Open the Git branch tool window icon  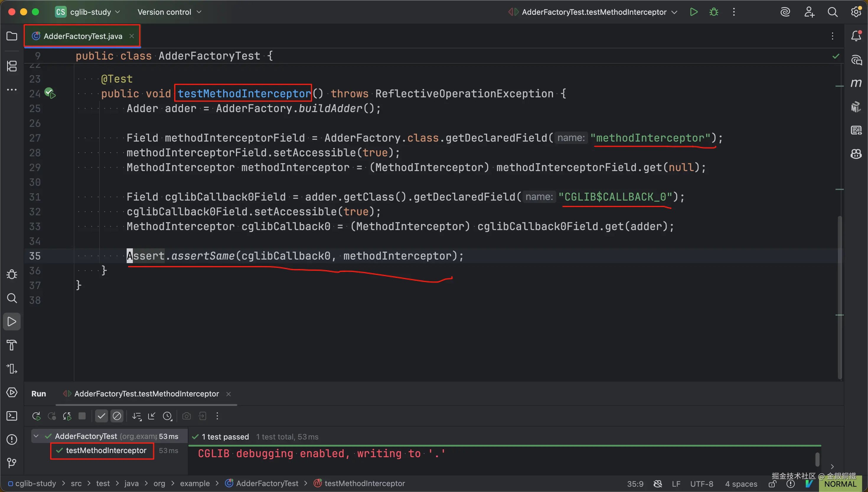pyautogui.click(x=12, y=463)
